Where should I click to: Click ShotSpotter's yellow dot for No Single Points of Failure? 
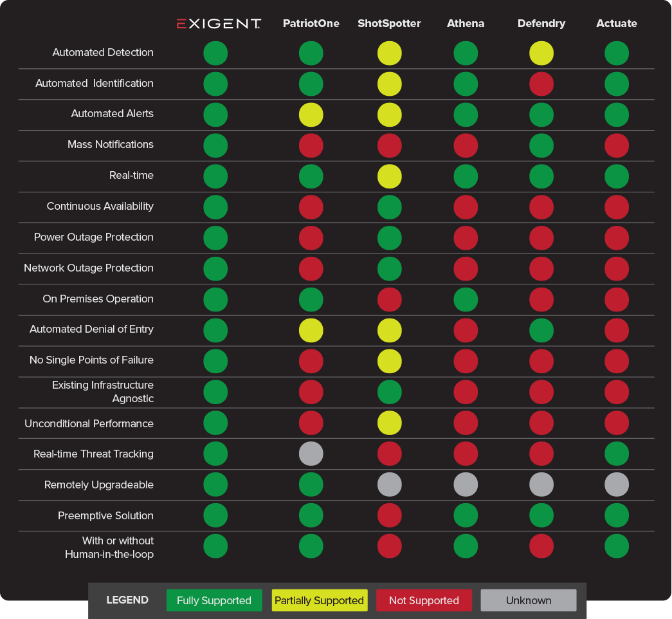point(390,361)
